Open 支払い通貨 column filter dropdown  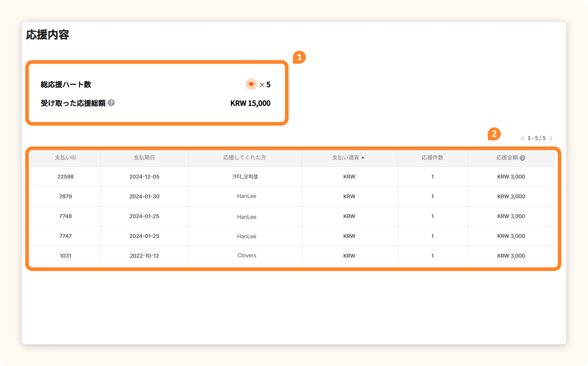[363, 158]
